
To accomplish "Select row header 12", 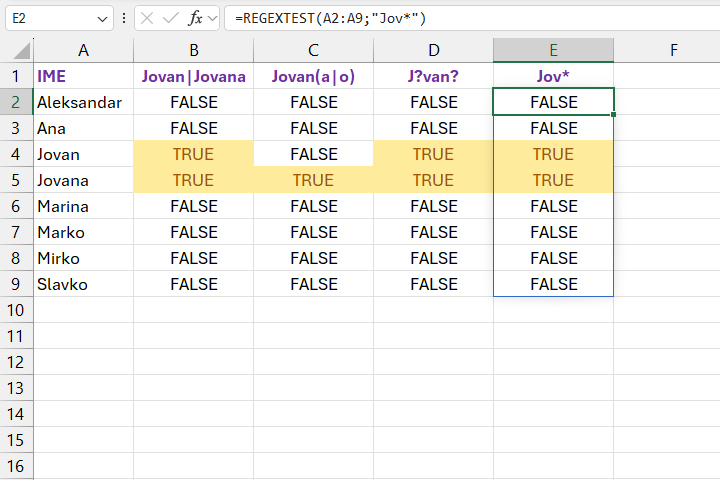I will 16,362.
